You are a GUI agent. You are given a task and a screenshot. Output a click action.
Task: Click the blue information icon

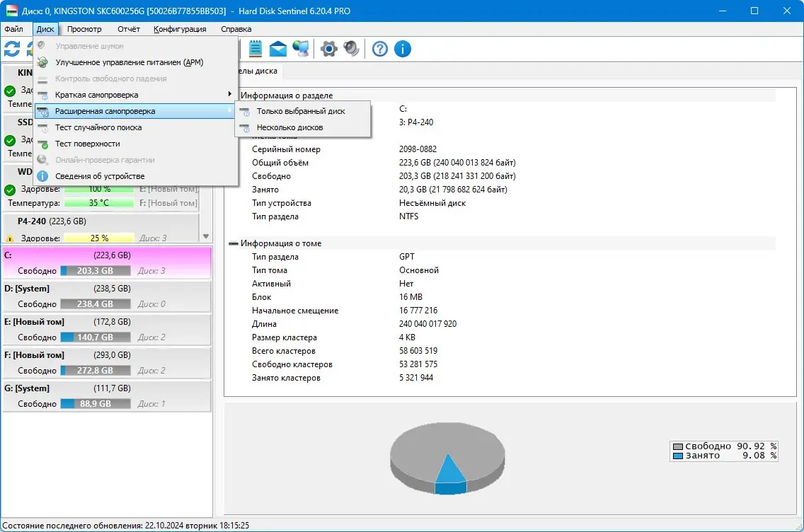click(x=402, y=49)
